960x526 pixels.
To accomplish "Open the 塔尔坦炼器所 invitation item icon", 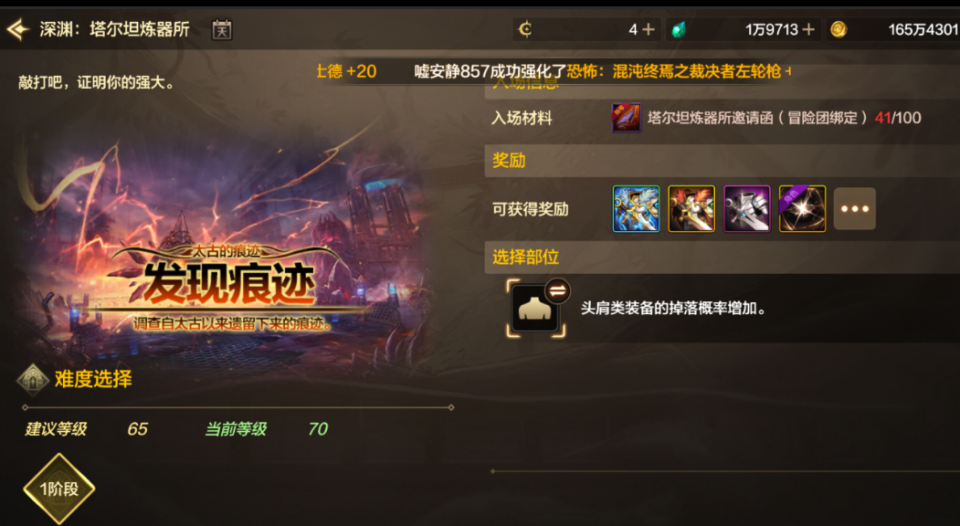I will (626, 118).
